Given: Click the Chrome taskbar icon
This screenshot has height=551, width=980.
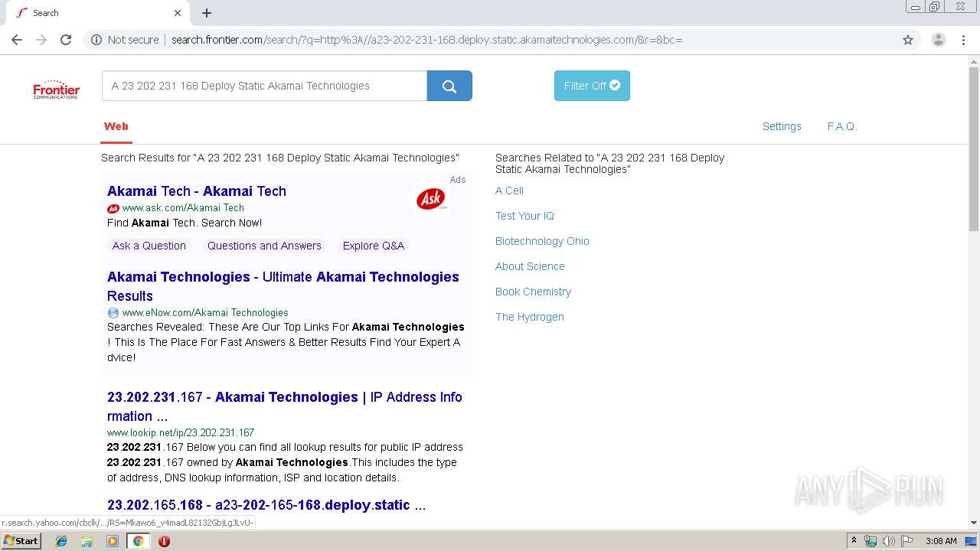Looking at the screenshot, I should (x=138, y=541).
